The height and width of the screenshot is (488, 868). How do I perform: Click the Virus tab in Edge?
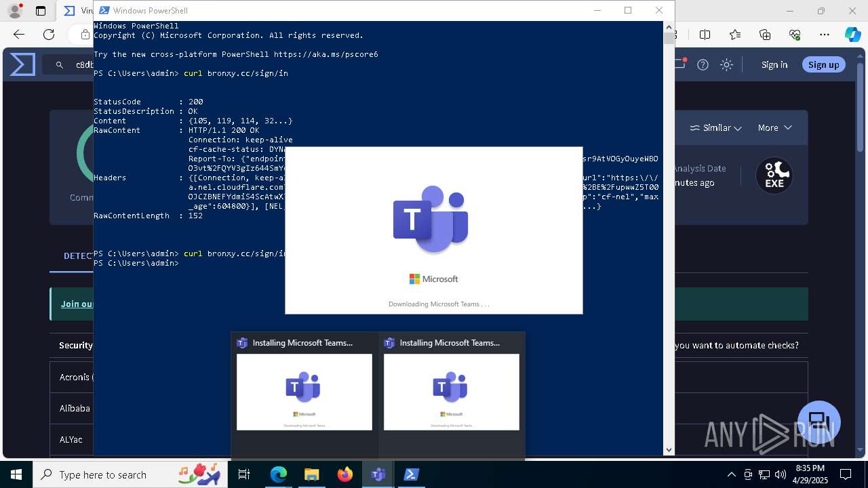78,11
